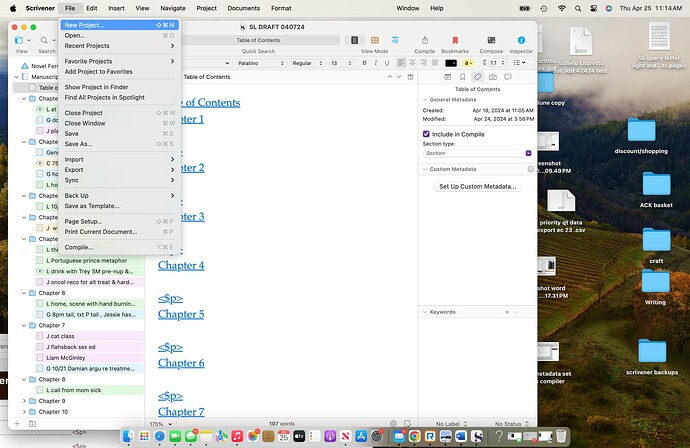
Task: Choose Show Project in Finder
Action: [119, 87]
